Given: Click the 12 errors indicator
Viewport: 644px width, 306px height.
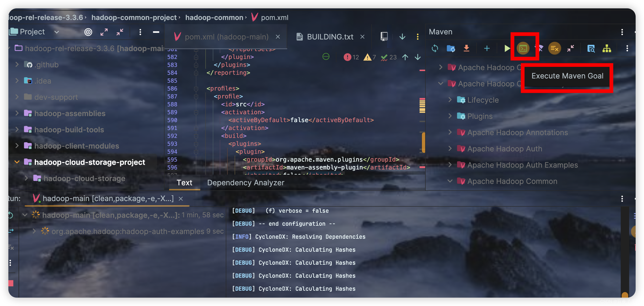Looking at the screenshot, I should 351,57.
